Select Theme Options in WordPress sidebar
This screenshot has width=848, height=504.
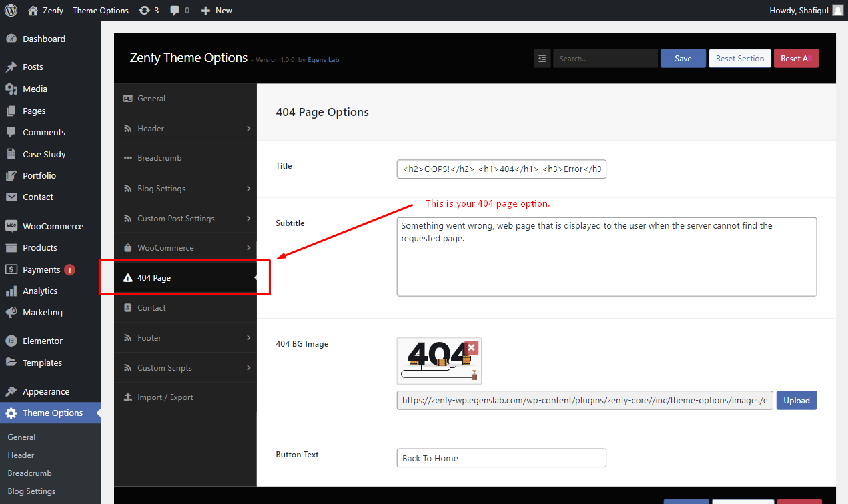pyautogui.click(x=51, y=413)
